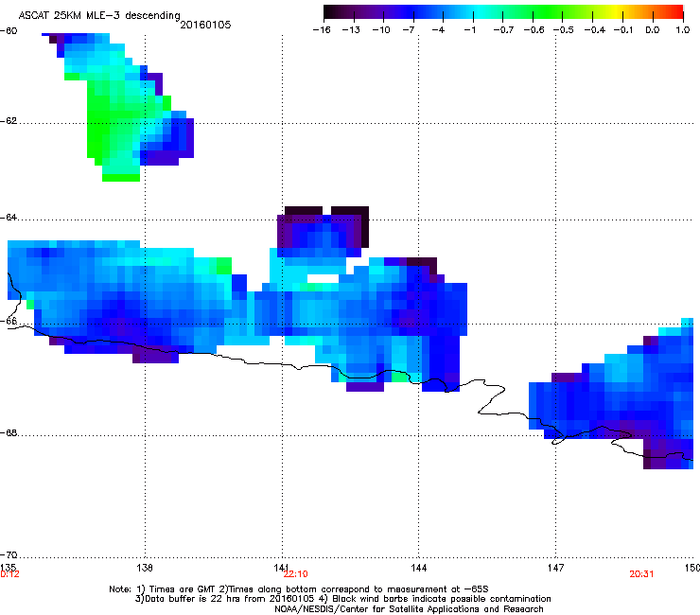
Task: Pick the red end of the colorbar
Action: pos(676,12)
